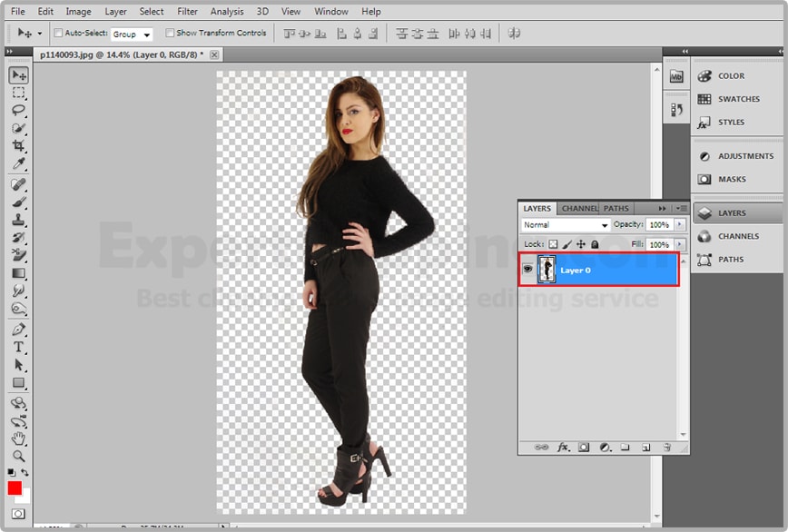
Task: Click the delete layer trash icon
Action: click(666, 448)
